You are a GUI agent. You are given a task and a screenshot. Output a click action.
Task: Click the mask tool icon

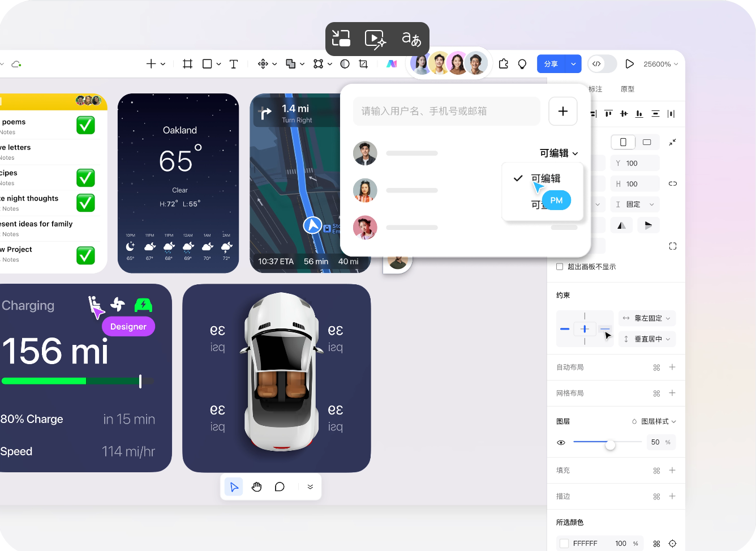pos(345,64)
